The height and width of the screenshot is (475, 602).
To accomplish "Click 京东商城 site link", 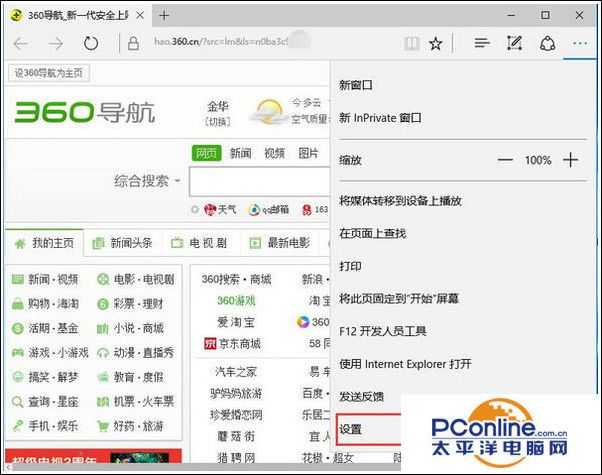I will 233,343.
